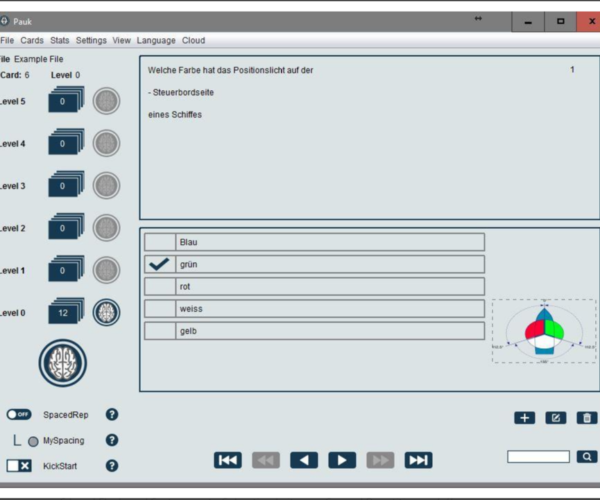
Task: Click the greyed fast-forward button
Action: [x=380, y=460]
